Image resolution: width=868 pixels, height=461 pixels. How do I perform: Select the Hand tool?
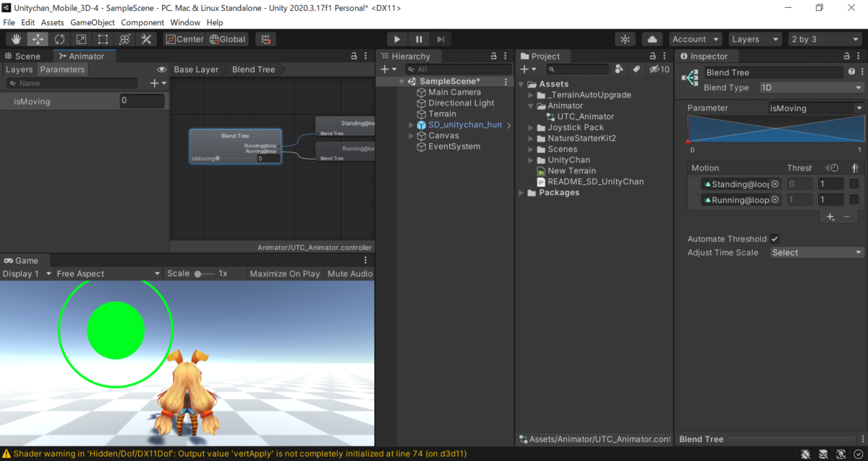pyautogui.click(x=16, y=39)
